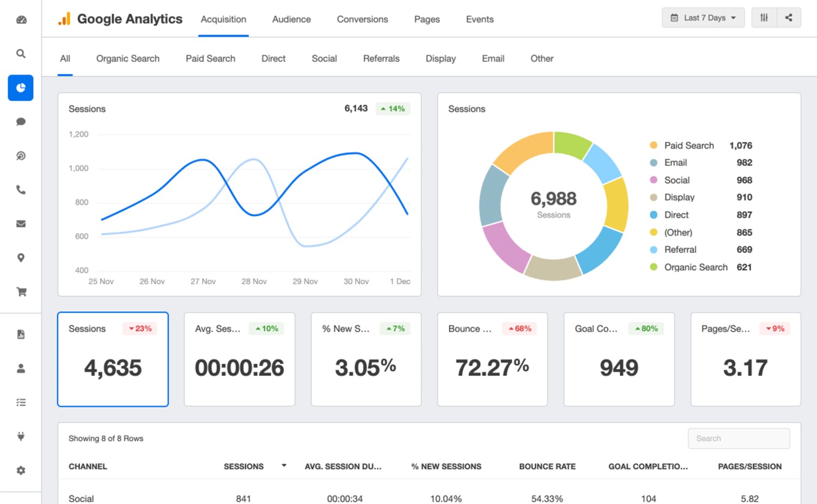Select the map pin location sidebar icon
Screen dimensions: 817x504
(21, 257)
